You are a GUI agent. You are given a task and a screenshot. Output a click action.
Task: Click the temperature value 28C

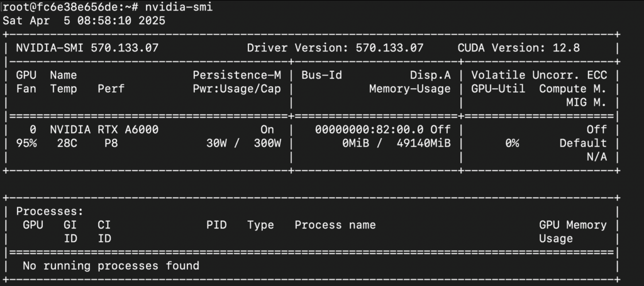(x=67, y=143)
